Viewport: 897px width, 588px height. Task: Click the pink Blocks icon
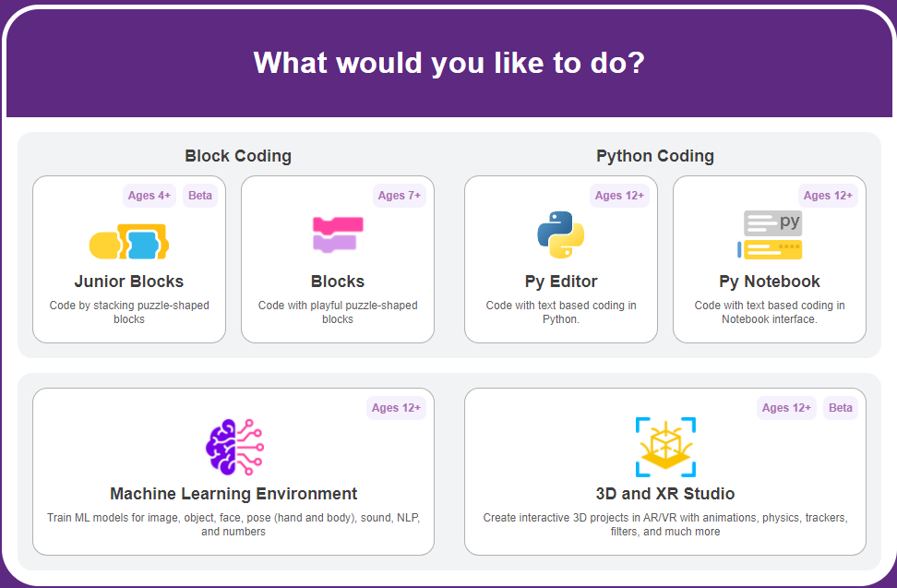pyautogui.click(x=338, y=234)
